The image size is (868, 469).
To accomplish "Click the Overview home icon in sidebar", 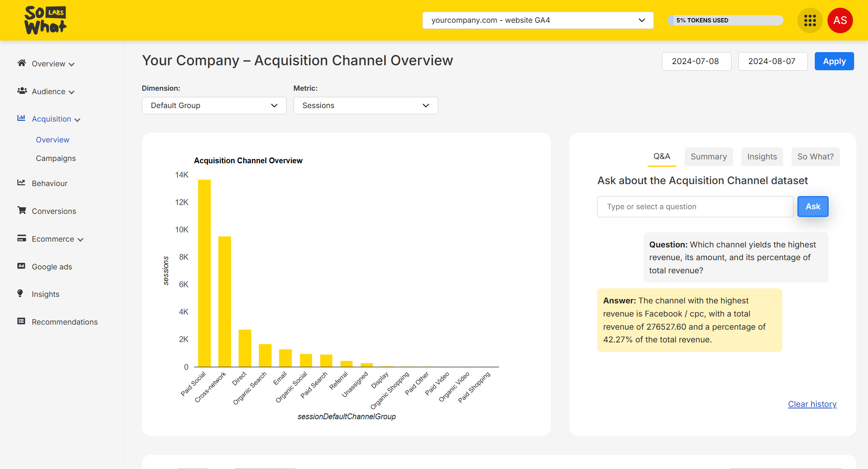I will (22, 63).
